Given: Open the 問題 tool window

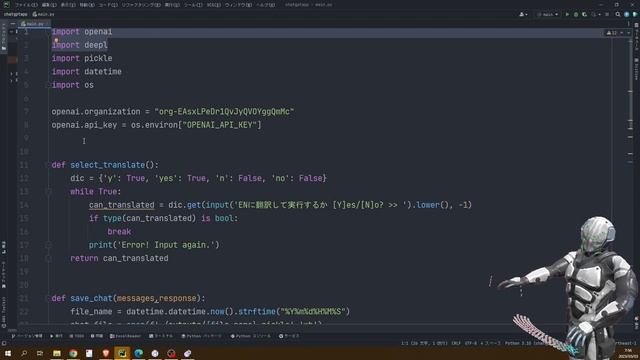Looking at the screenshot, I should [x=97, y=336].
